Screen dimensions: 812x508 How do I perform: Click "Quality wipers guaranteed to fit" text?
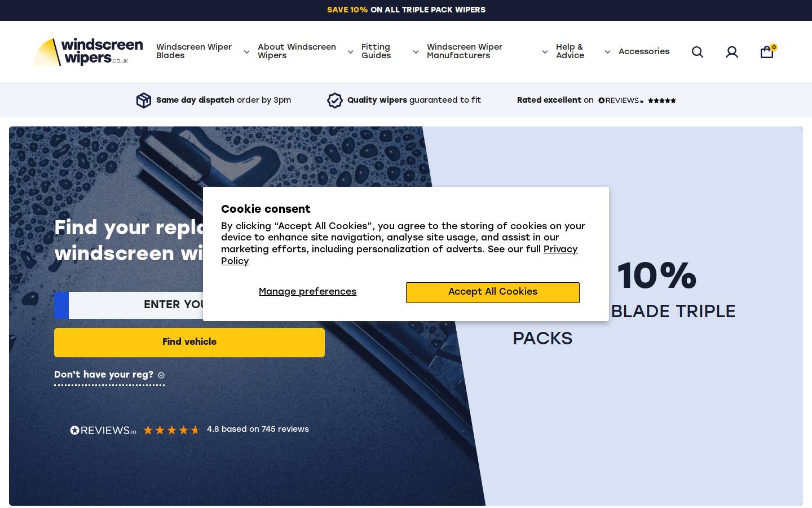coord(414,100)
